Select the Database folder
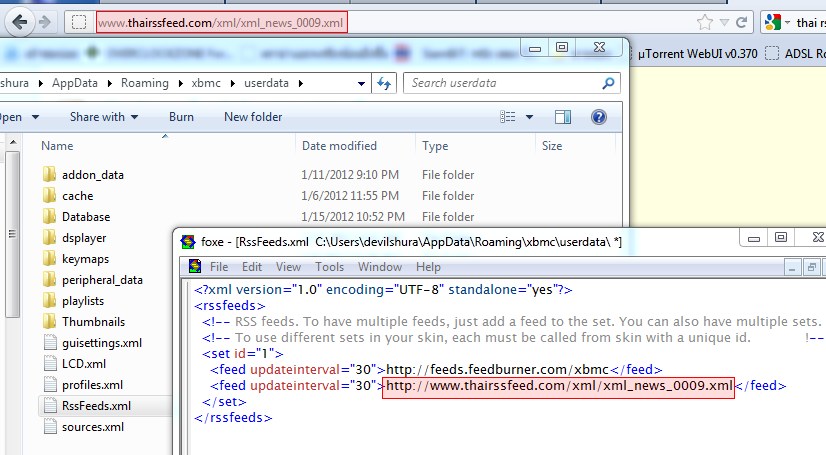Viewport: 826px width, 455px height. [x=86, y=217]
